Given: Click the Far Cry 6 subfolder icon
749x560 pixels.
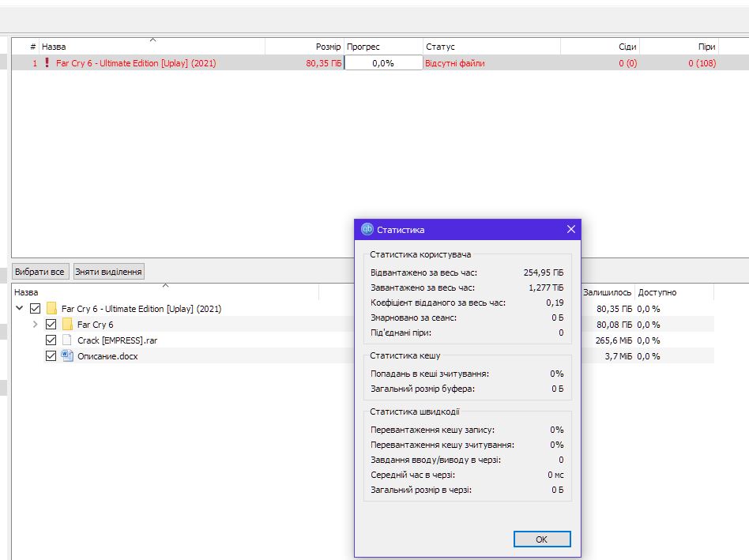Looking at the screenshot, I should pyautogui.click(x=67, y=325).
